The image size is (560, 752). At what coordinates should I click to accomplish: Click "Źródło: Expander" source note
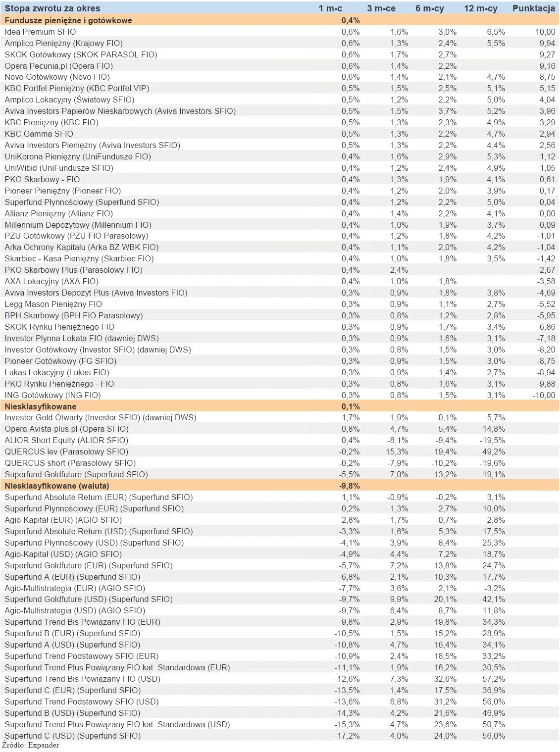point(31,746)
